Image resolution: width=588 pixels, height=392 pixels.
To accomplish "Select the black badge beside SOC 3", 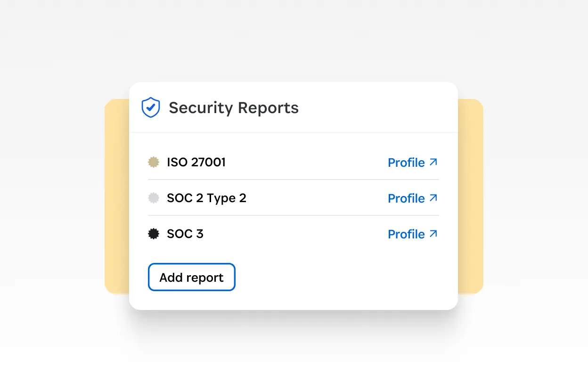I will coord(154,234).
